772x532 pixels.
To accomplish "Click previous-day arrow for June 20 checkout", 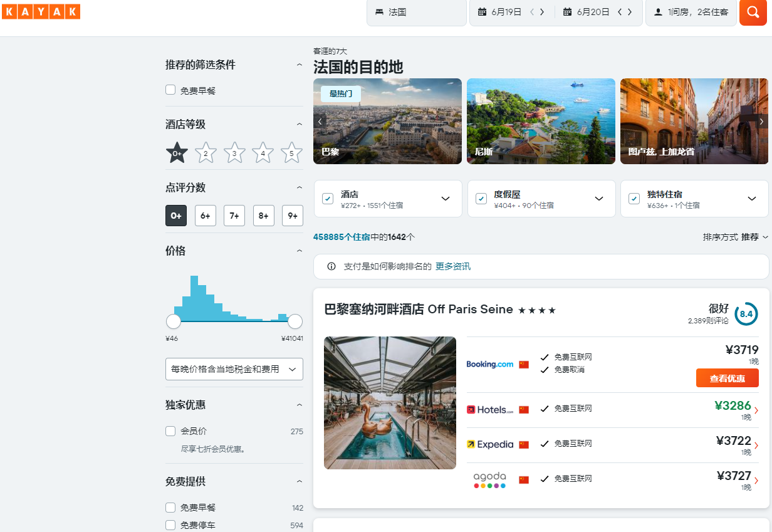I will click(x=620, y=12).
